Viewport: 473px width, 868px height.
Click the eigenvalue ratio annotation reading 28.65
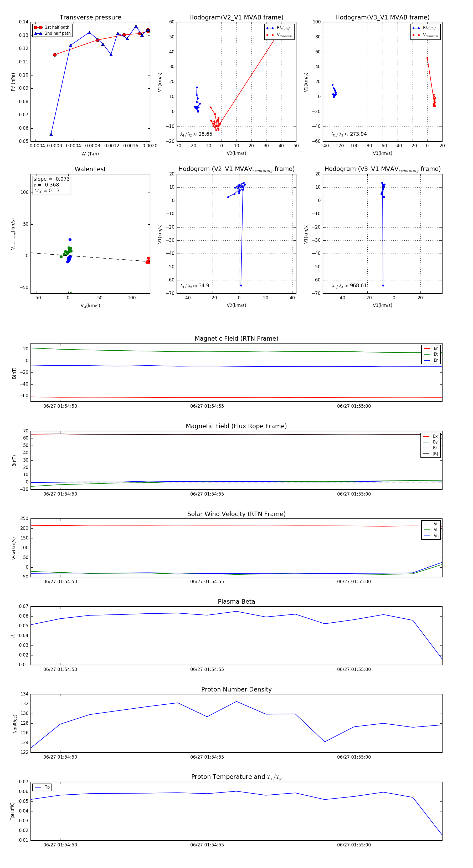tap(196, 134)
